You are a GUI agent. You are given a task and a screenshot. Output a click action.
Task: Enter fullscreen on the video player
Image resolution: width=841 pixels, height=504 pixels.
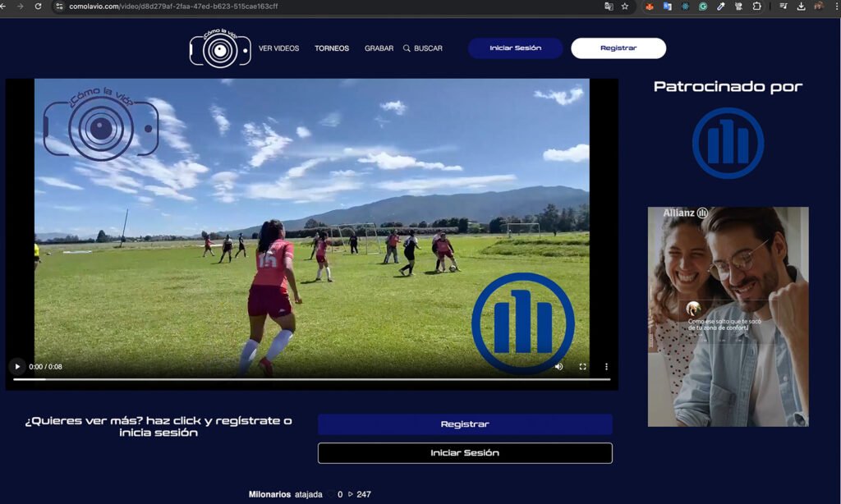click(x=583, y=367)
